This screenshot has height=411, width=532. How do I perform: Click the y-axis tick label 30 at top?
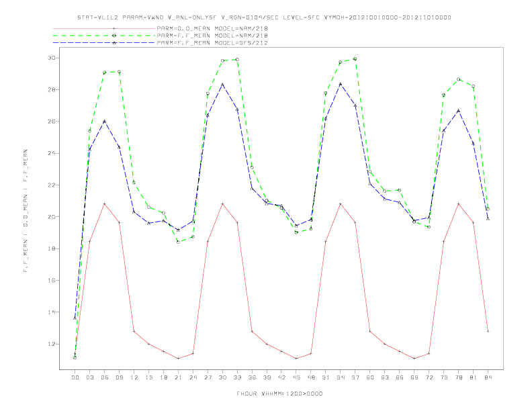52,58
